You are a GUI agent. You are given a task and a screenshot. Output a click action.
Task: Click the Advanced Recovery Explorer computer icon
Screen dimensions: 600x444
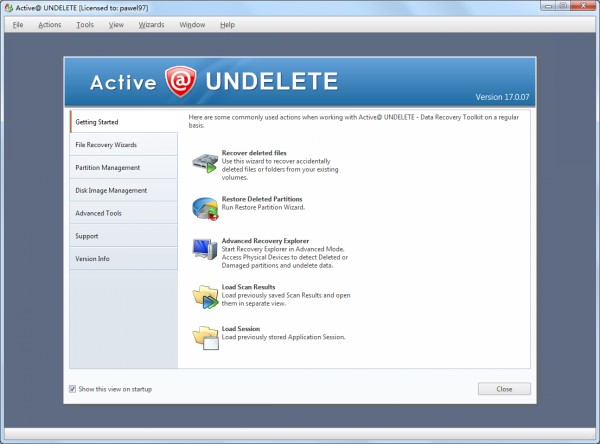pos(205,249)
